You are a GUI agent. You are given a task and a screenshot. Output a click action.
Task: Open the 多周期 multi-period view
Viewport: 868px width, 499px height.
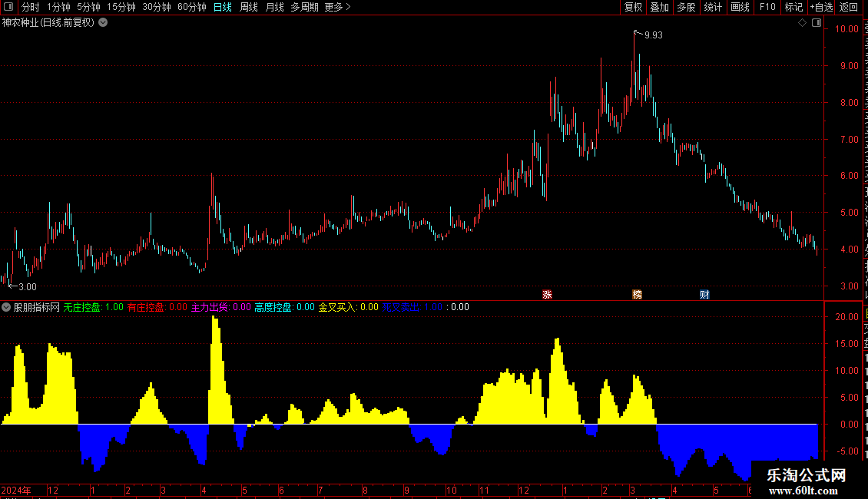[x=304, y=7]
